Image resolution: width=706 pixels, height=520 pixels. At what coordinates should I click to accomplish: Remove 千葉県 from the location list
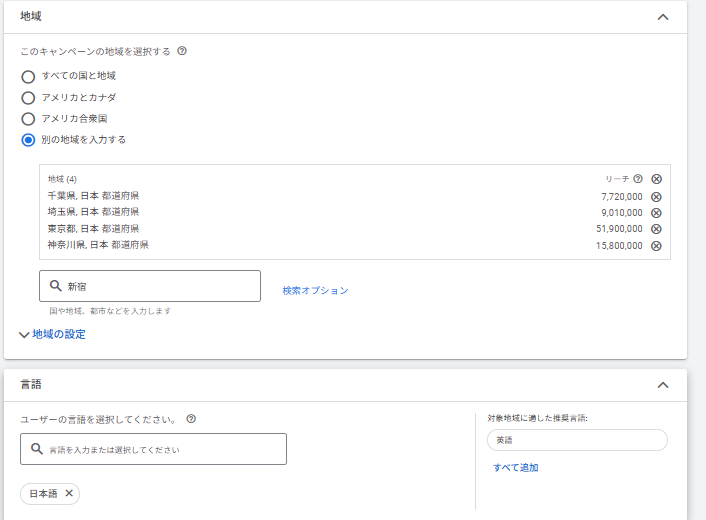(656, 197)
